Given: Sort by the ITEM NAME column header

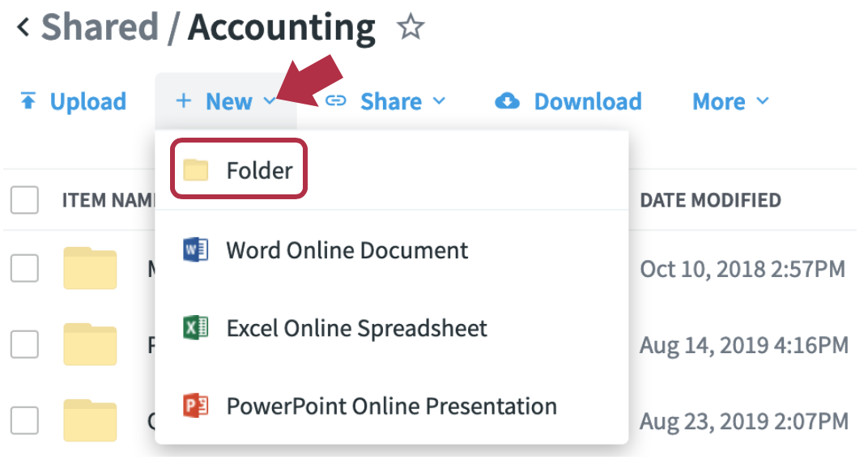Looking at the screenshot, I should (x=108, y=200).
